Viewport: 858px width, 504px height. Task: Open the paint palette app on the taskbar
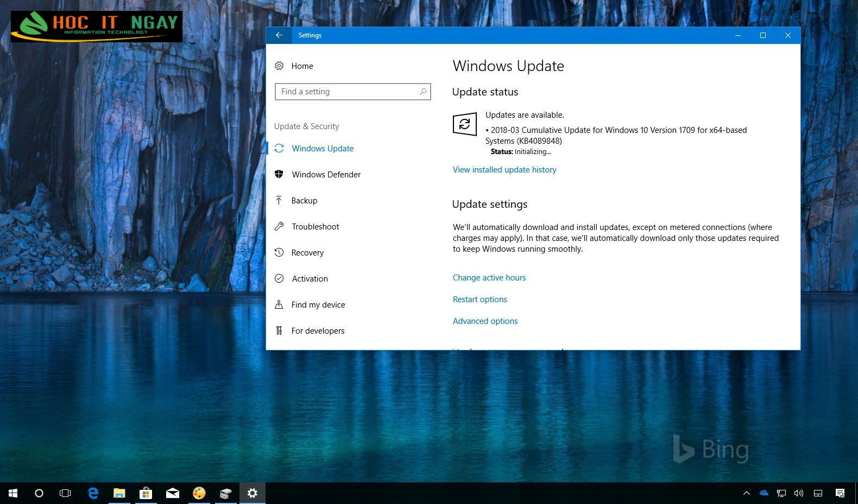(199, 493)
